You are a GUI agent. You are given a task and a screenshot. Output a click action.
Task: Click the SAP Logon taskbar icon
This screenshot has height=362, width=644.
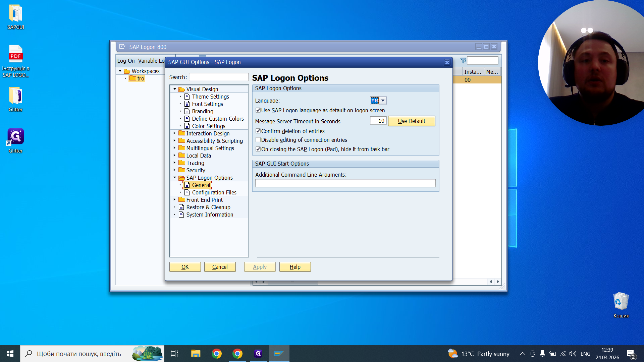click(x=279, y=354)
